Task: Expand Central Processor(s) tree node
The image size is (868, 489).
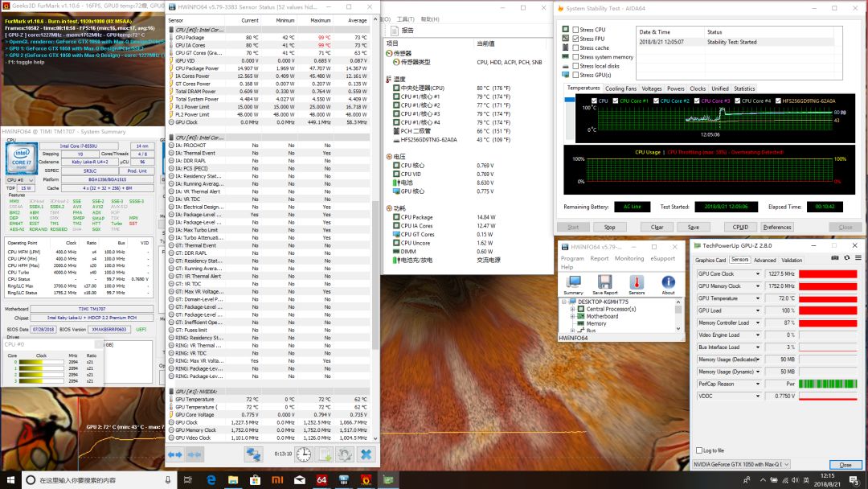Action: click(572, 309)
